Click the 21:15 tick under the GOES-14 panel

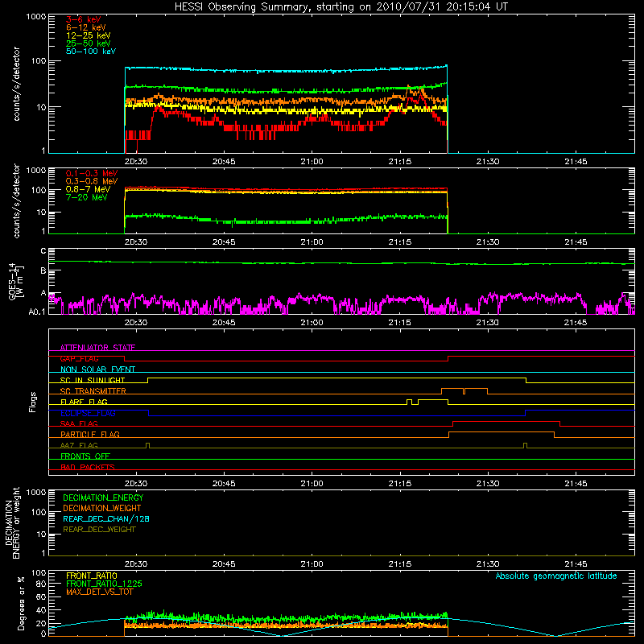pos(399,323)
